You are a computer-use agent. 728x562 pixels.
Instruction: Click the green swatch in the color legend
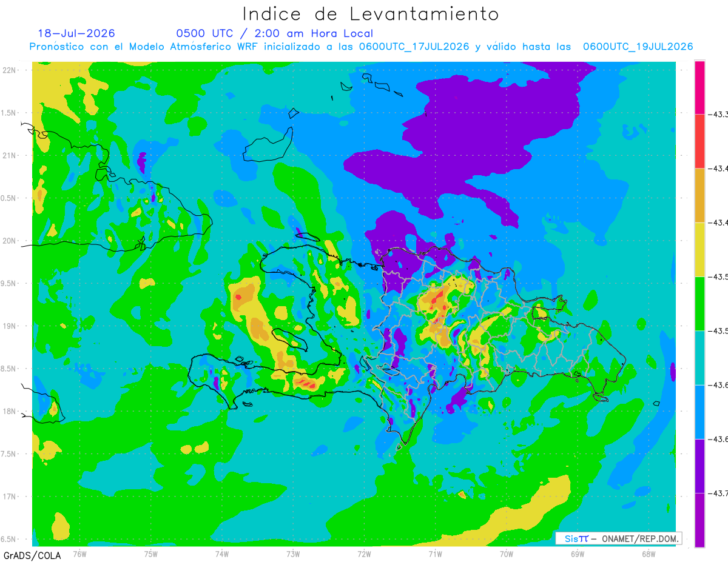click(x=699, y=303)
